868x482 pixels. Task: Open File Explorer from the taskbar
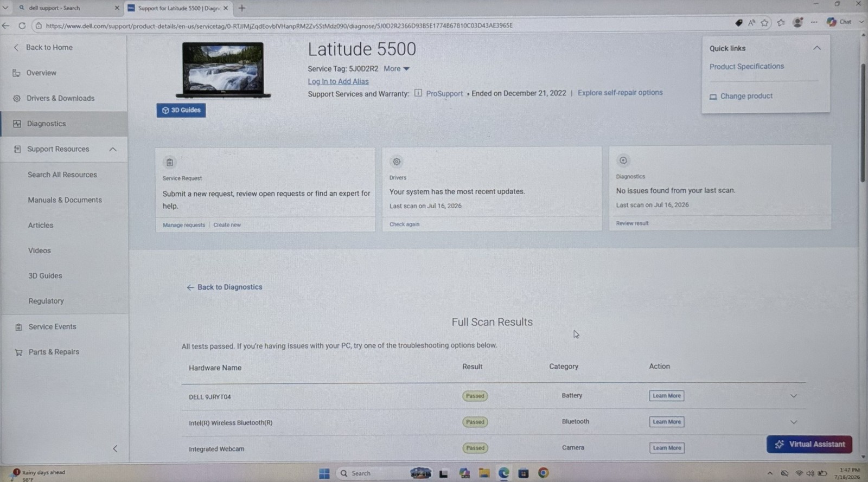484,473
